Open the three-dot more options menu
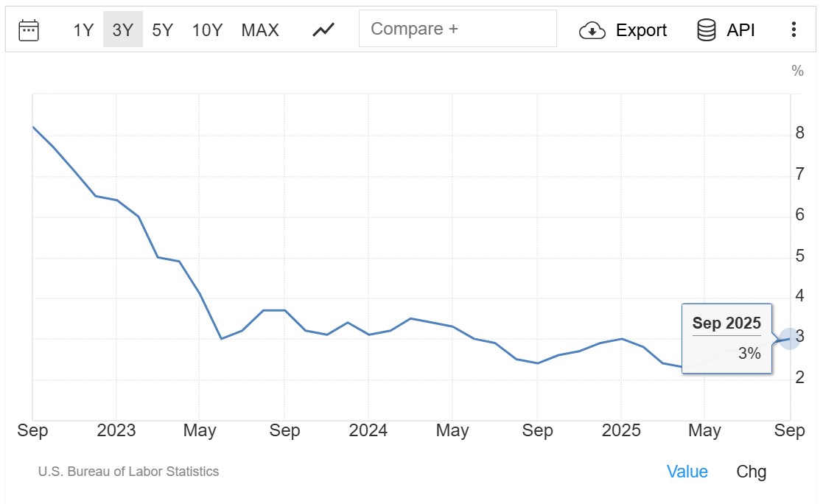The width and height of the screenshot is (823, 504). tap(794, 29)
